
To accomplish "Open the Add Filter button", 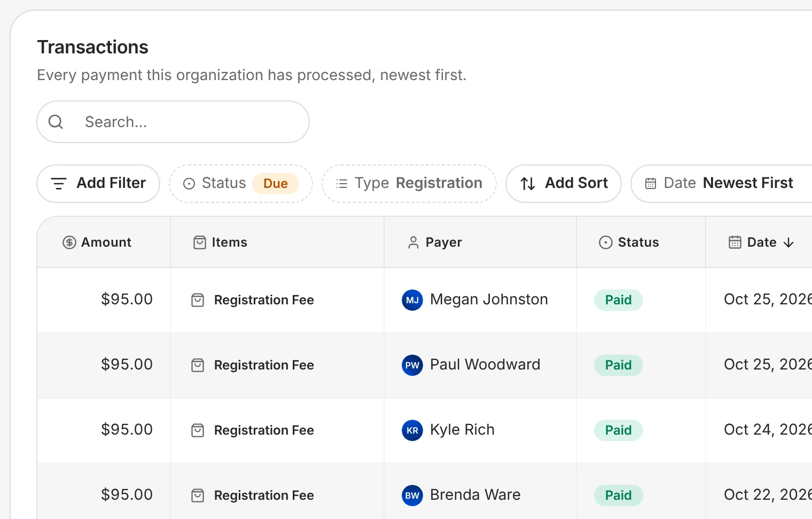I will point(98,184).
